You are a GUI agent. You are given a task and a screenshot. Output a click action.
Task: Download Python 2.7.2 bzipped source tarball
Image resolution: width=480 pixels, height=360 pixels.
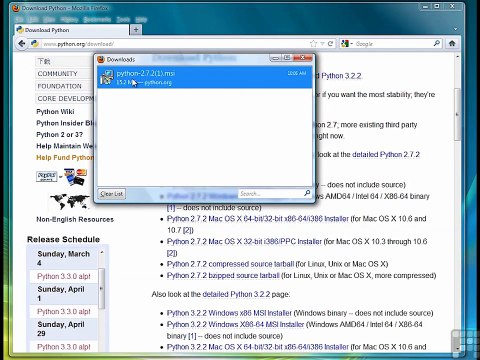point(223,276)
